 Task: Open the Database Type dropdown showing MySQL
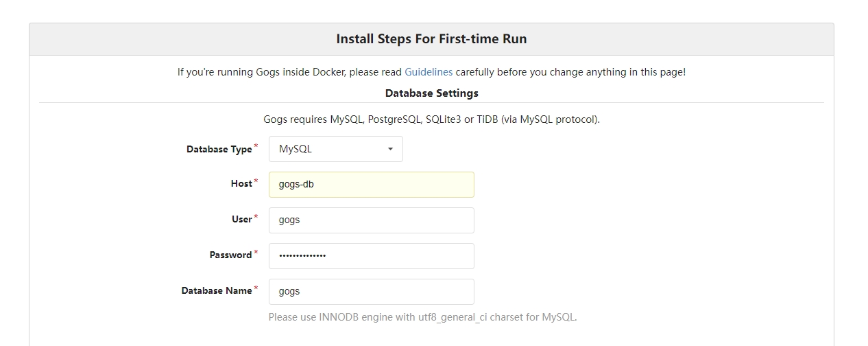(335, 149)
